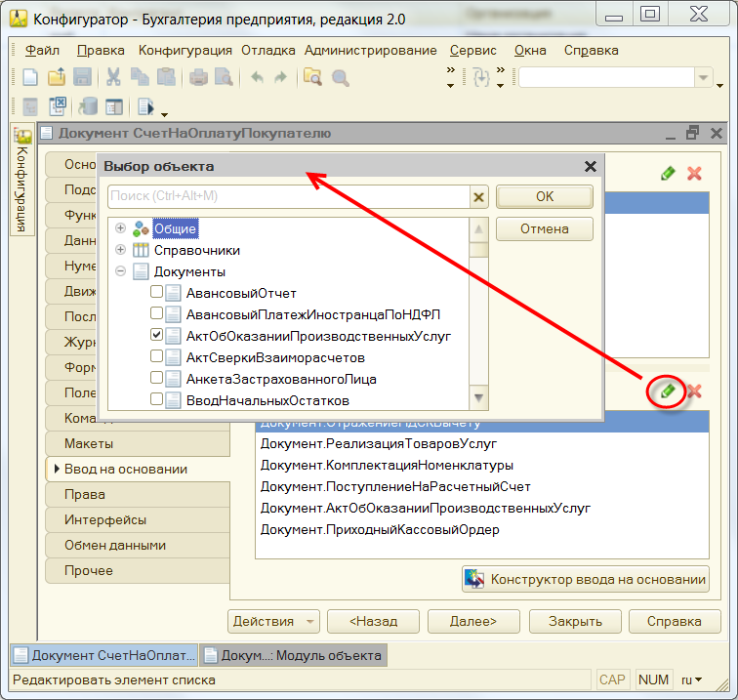The height and width of the screenshot is (700, 738).
Task: Open the Администрирование menu
Action: (x=370, y=51)
